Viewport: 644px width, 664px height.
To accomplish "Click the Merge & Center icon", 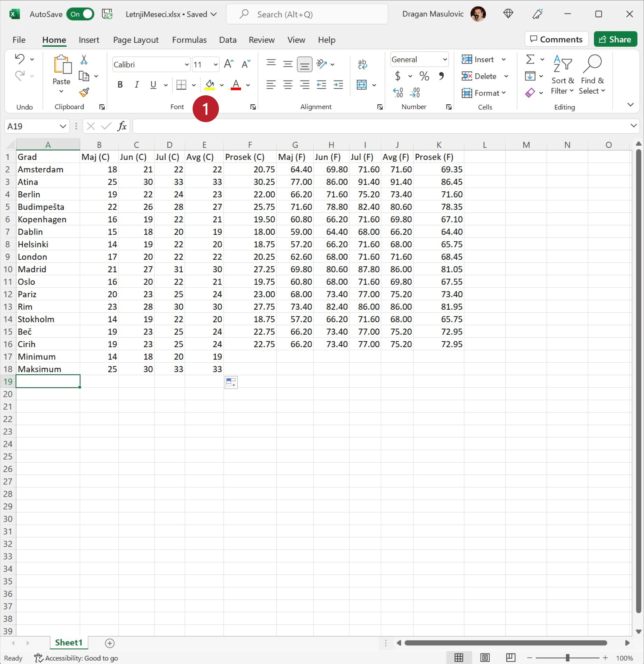I will [361, 85].
